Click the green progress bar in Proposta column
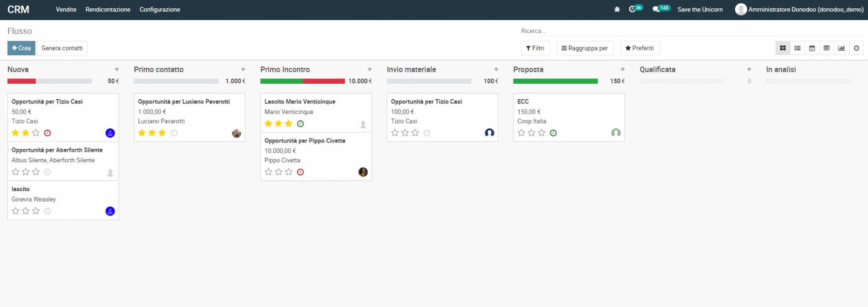 [x=555, y=81]
